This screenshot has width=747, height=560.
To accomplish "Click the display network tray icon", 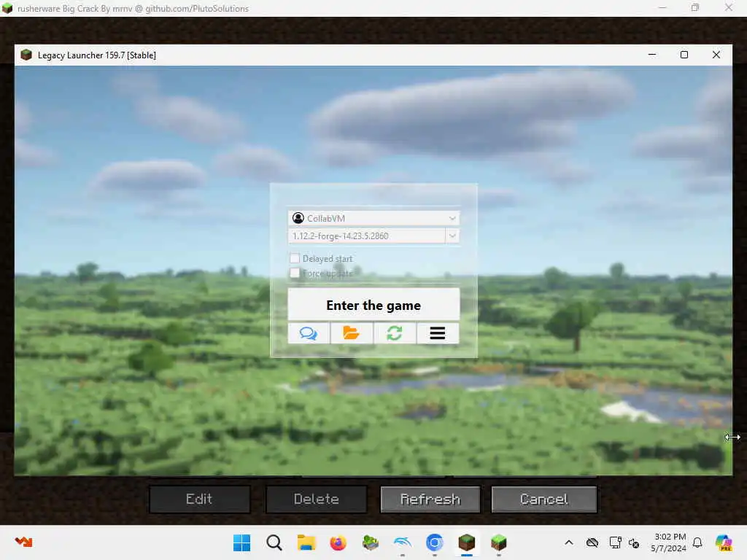I will (x=616, y=542).
